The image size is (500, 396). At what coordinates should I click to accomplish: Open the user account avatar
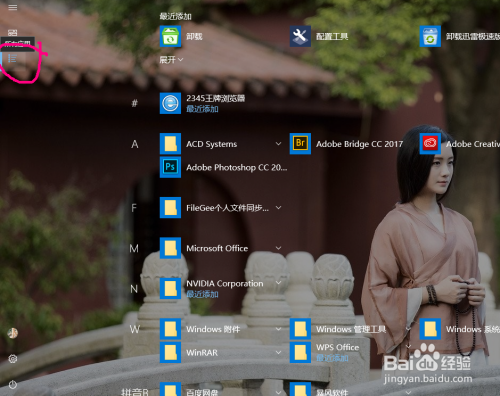(13, 333)
